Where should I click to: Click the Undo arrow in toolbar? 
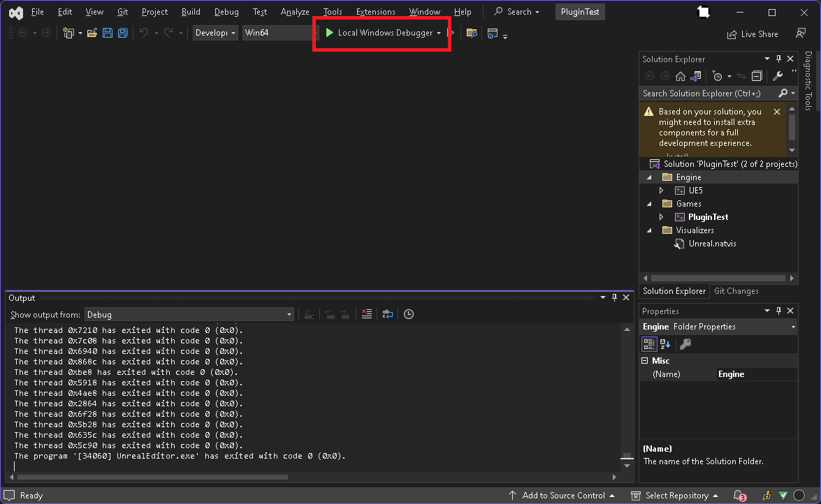[x=143, y=33]
